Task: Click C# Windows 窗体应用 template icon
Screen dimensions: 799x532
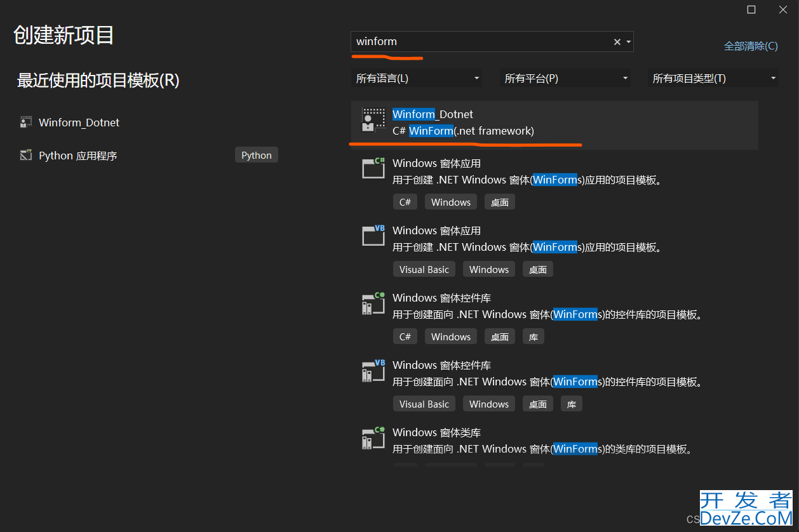Action: pos(373,168)
